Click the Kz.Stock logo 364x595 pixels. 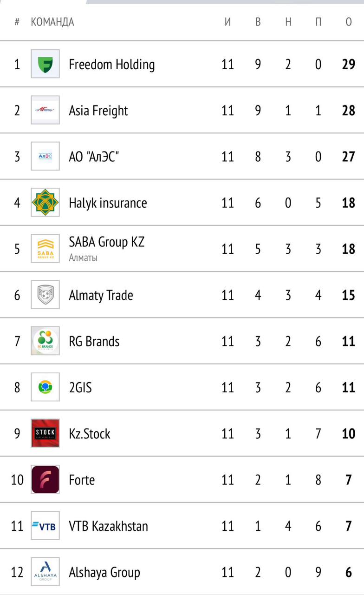tap(45, 433)
